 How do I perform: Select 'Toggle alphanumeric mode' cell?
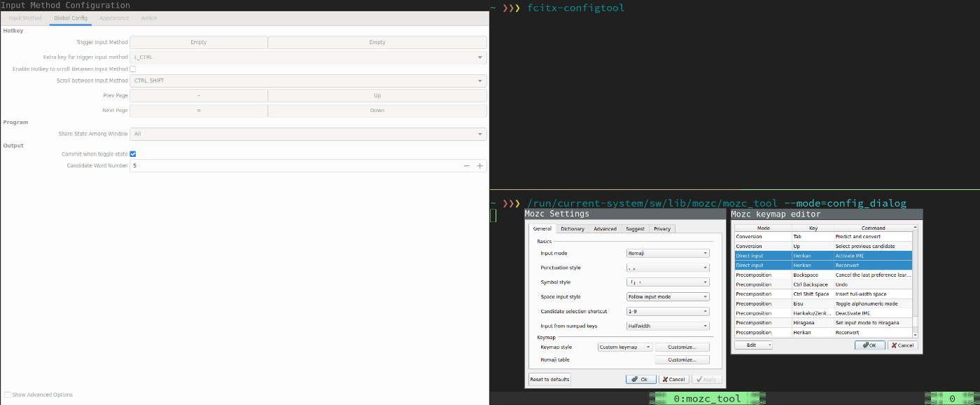(873, 304)
